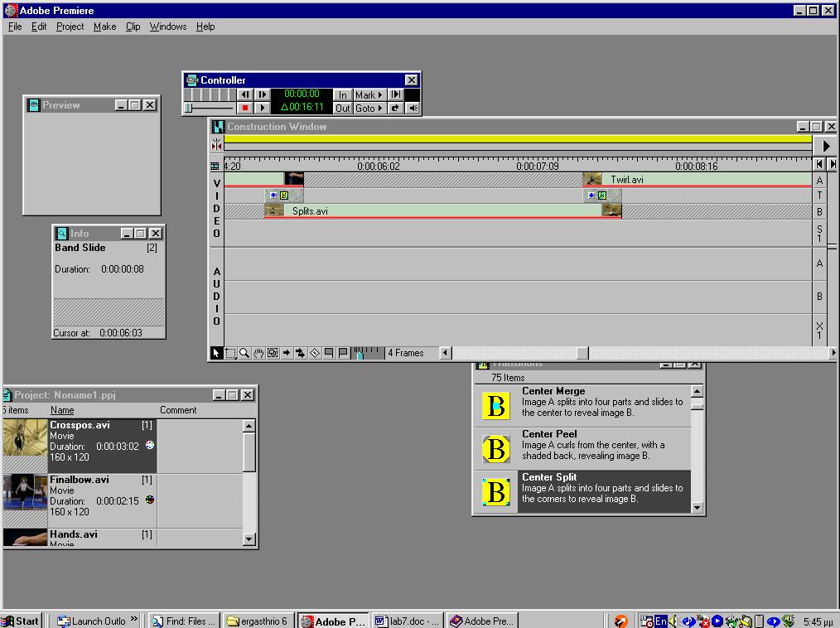Click the Transitions list scroll up arrow
This screenshot has height=628, width=840.
pyautogui.click(x=697, y=391)
